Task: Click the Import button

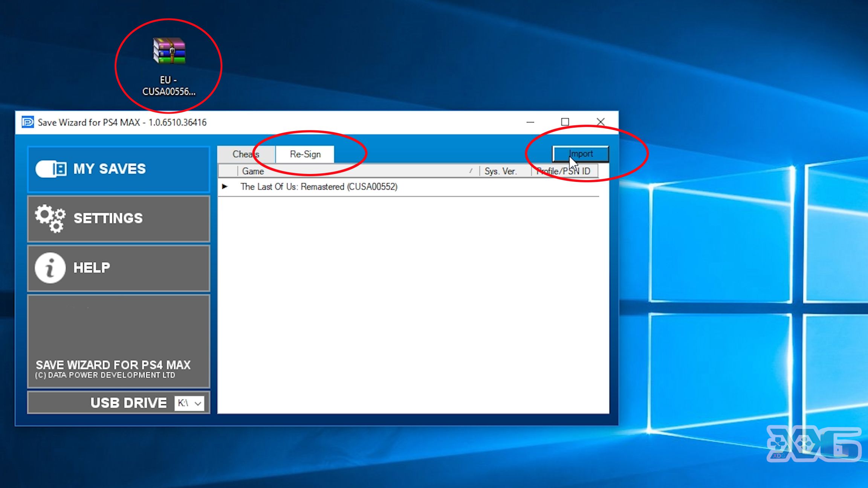Action: coord(581,154)
